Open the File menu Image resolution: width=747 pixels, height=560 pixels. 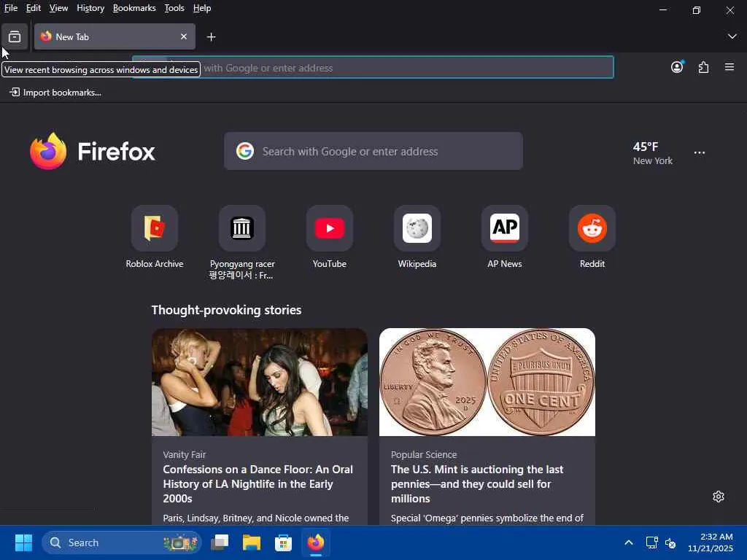coord(10,8)
